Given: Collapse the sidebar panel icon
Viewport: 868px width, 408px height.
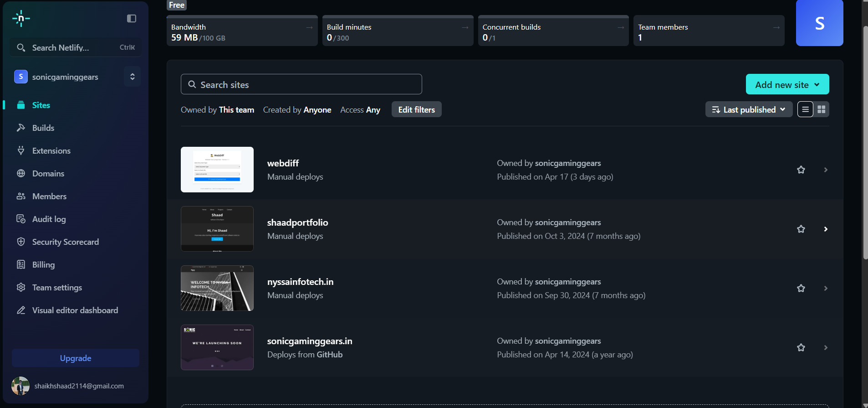Looking at the screenshot, I should pyautogui.click(x=132, y=18).
